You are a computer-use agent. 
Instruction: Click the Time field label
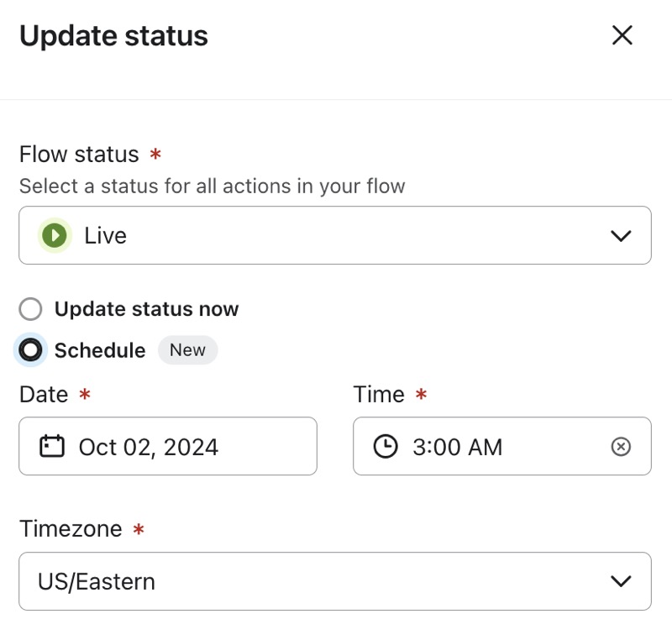379,395
